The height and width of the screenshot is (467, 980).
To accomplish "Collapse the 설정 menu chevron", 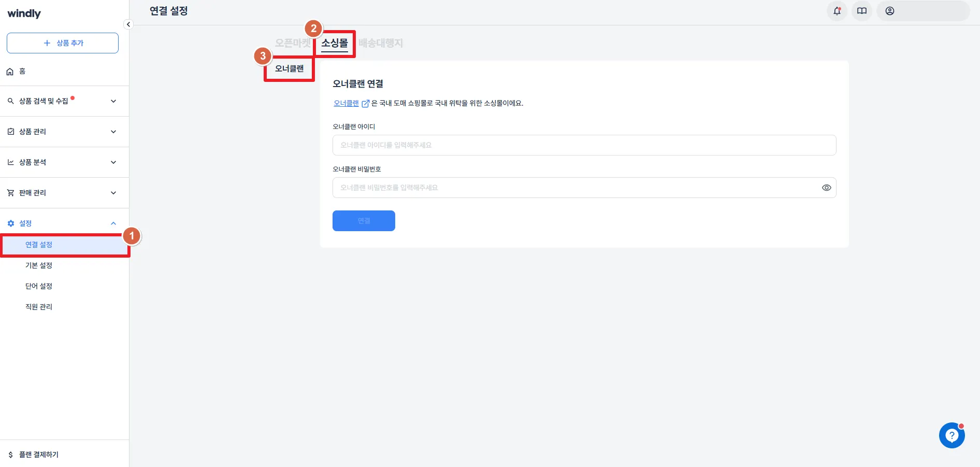I will 113,223.
